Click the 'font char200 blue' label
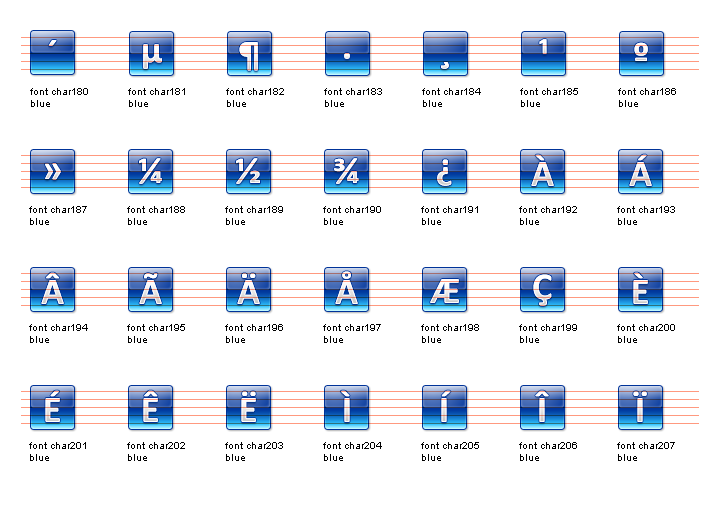 [x=646, y=333]
